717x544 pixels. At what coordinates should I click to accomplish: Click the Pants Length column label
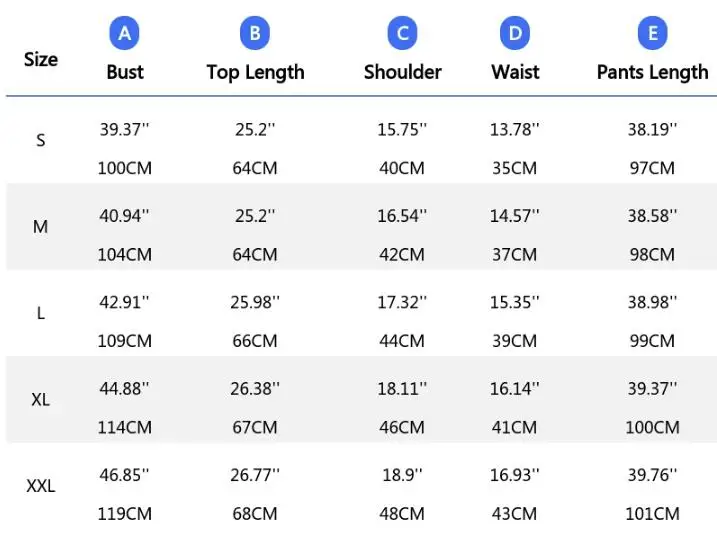(652, 72)
